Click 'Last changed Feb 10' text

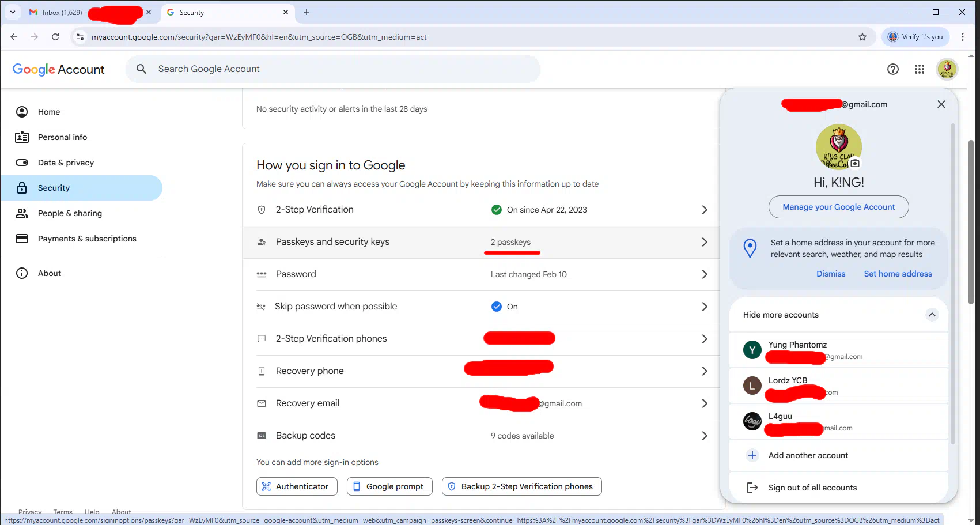pos(529,274)
